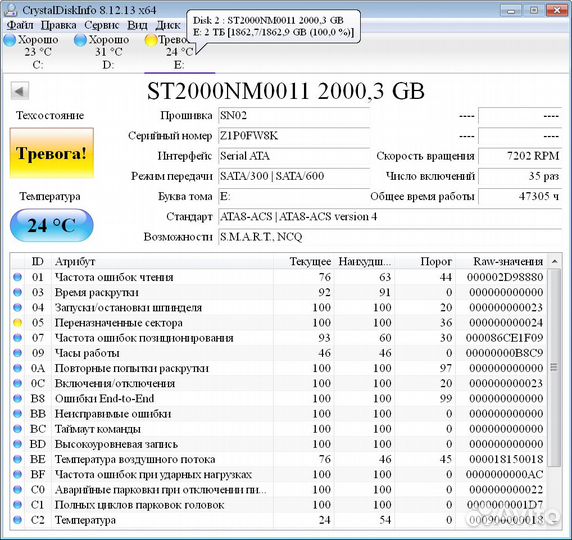Sort by the Текущее column header

[x=304, y=262]
